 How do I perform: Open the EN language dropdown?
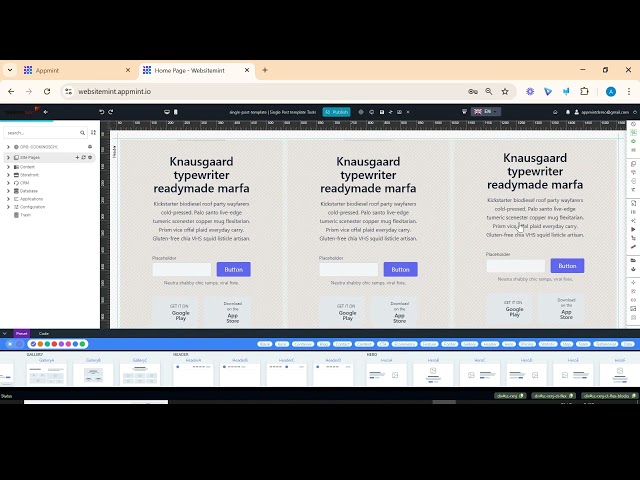[x=486, y=111]
